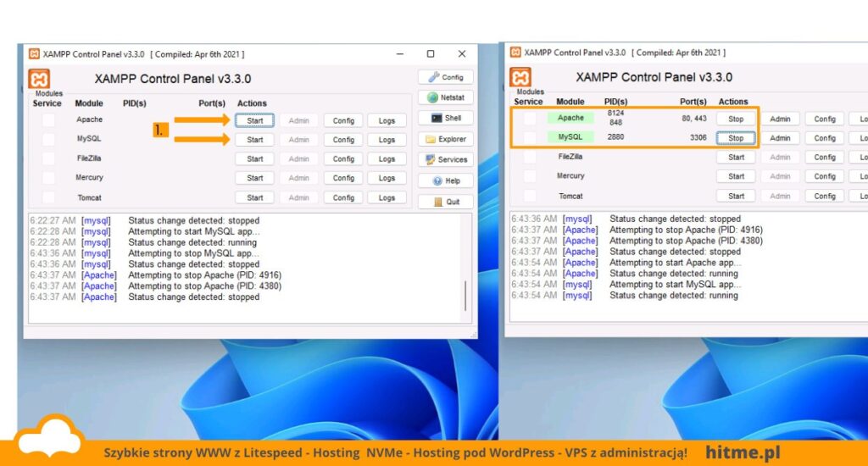Open Netstat from the side panel
The width and height of the screenshot is (868, 466).
[446, 97]
